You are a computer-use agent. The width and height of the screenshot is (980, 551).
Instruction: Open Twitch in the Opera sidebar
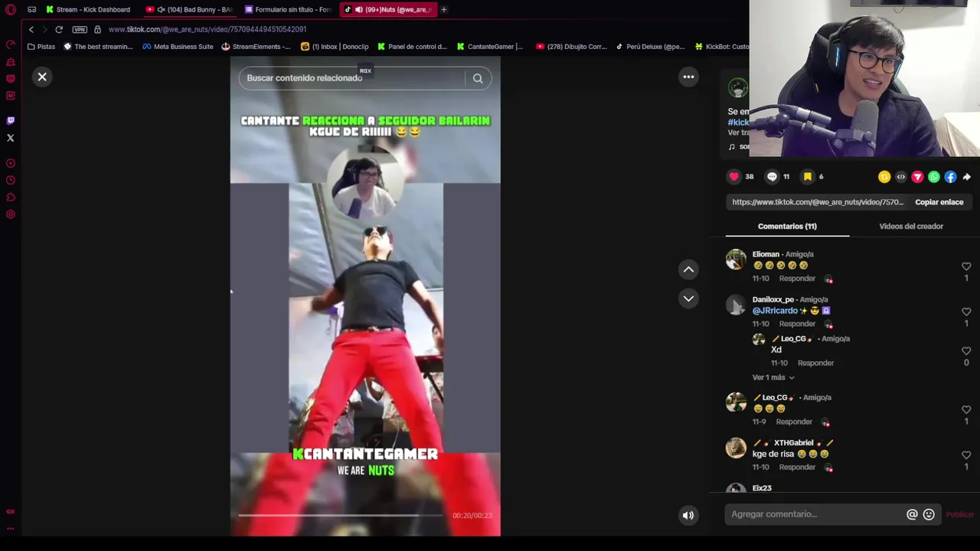coord(11,120)
